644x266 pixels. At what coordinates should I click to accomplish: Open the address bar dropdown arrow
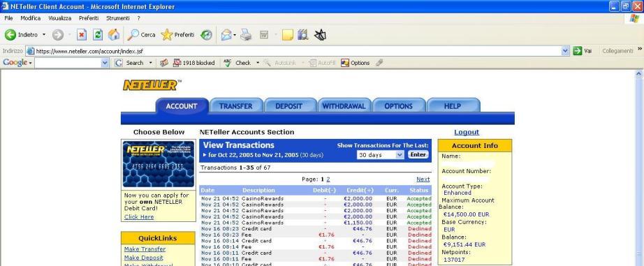pos(565,51)
